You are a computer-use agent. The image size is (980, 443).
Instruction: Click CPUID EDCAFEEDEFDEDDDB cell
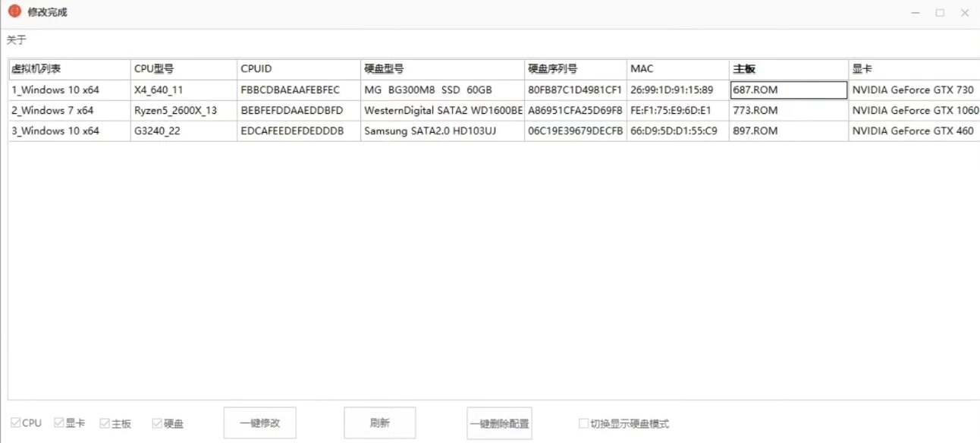[x=299, y=130]
